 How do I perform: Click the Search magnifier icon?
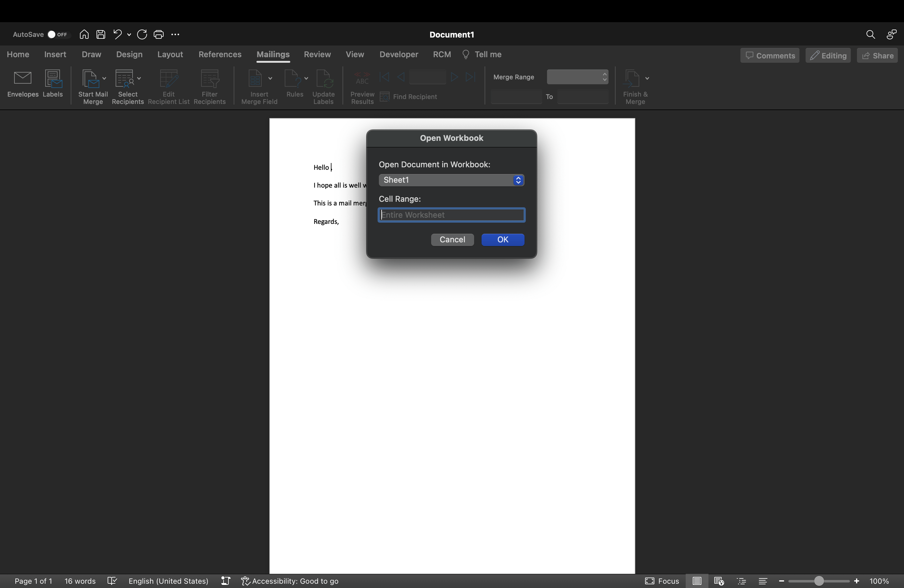[x=870, y=34]
